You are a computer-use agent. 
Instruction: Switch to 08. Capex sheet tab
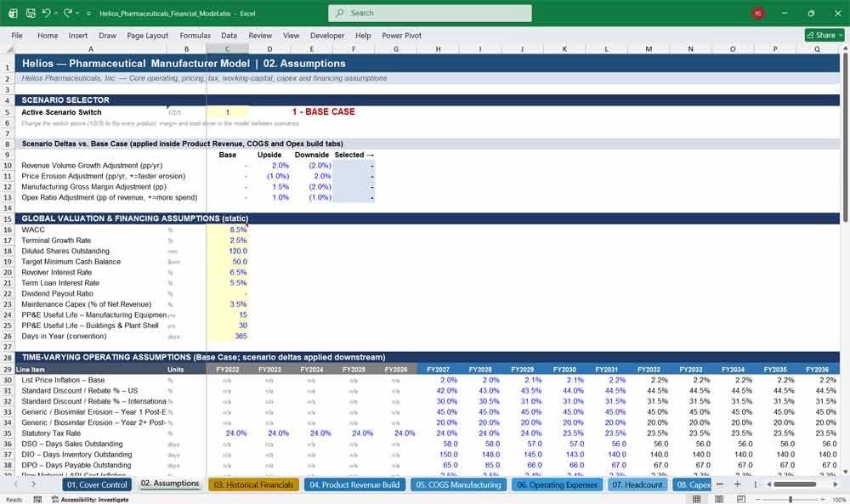tap(692, 484)
